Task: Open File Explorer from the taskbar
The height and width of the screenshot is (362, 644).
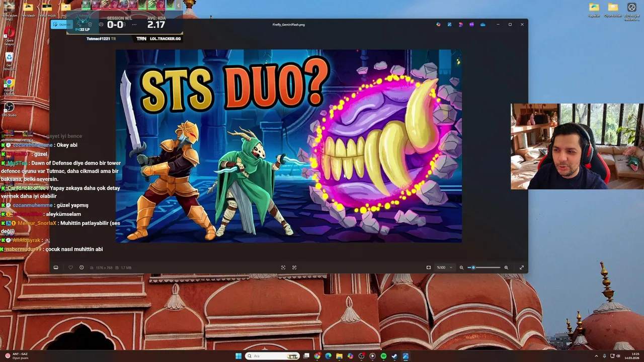Action: coord(339,356)
